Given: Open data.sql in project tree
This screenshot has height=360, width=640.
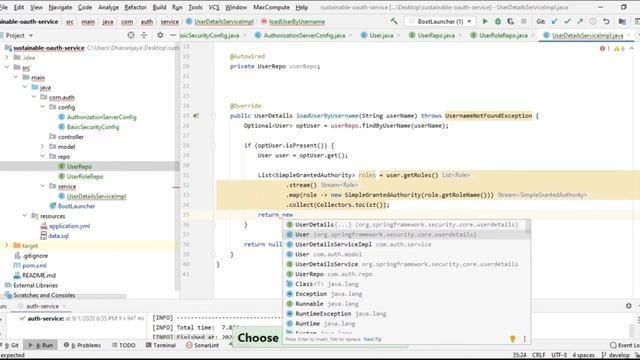Looking at the screenshot, I should [x=58, y=236].
